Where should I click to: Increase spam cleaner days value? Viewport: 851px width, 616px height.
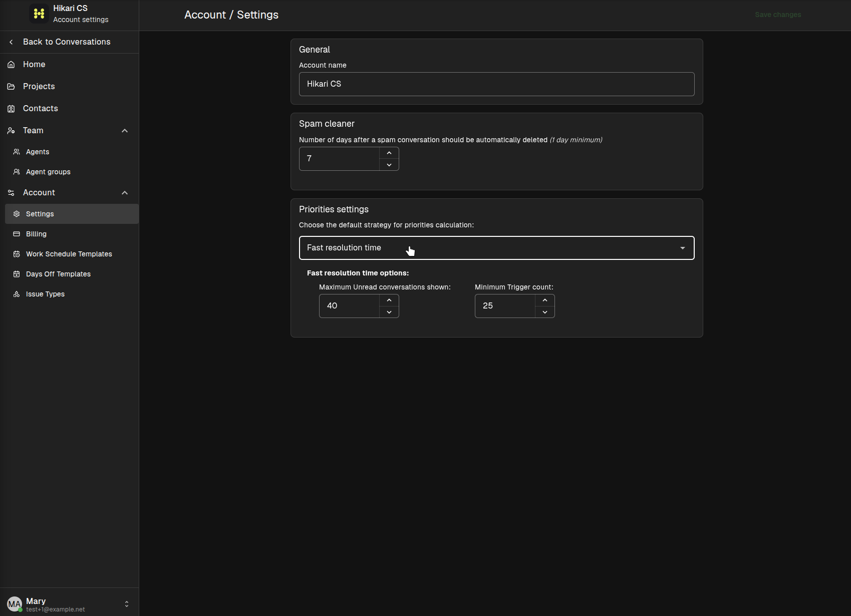click(389, 153)
